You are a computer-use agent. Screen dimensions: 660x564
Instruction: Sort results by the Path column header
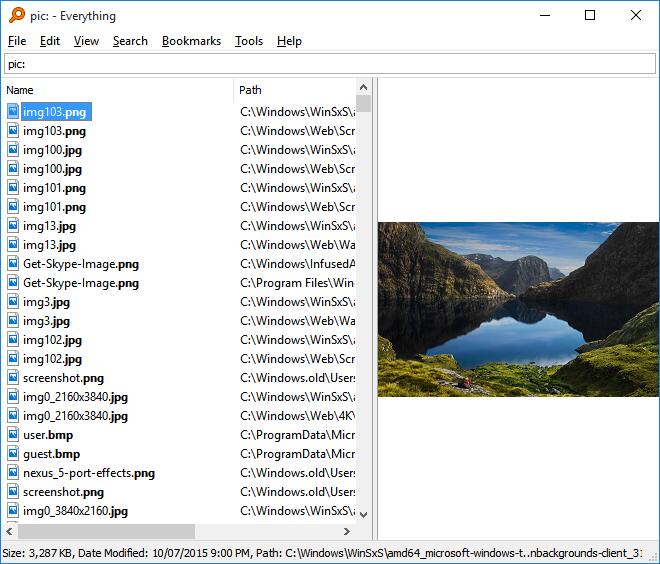pos(294,90)
